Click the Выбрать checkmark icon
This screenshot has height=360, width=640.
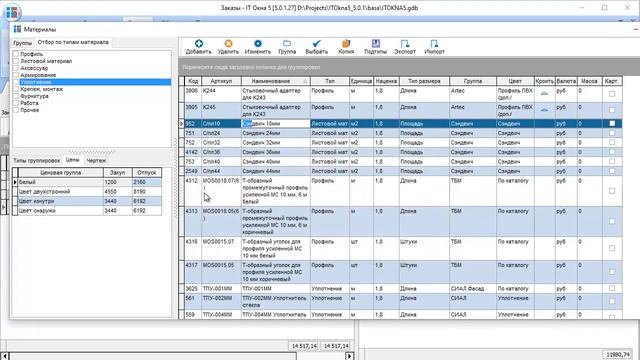point(316,44)
